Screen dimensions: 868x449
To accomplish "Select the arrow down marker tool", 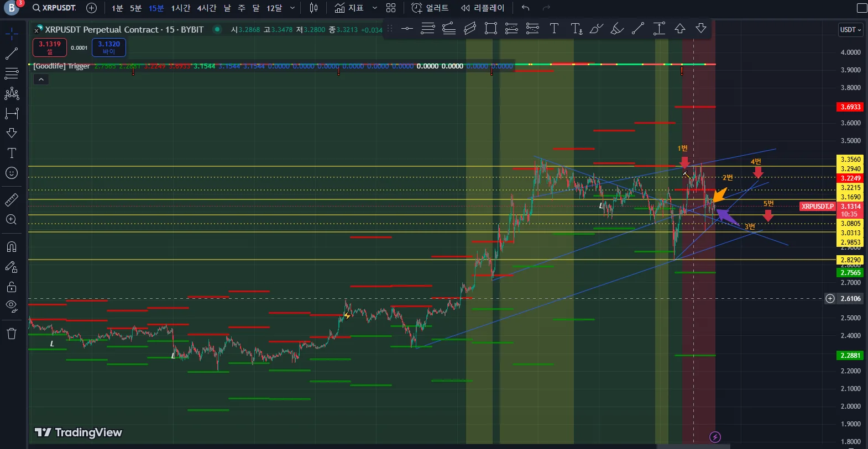I will click(x=701, y=29).
